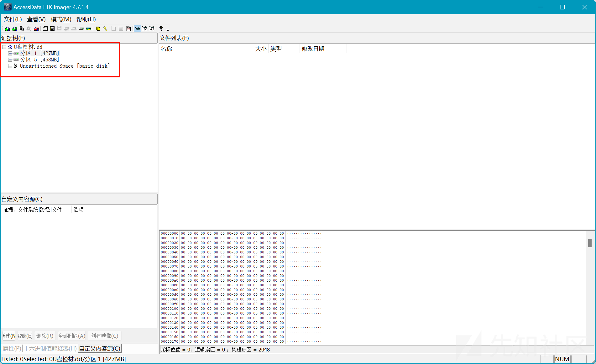The width and height of the screenshot is (596, 364).
Task: Switch viewer to HEX mode icon
Action: point(152,29)
